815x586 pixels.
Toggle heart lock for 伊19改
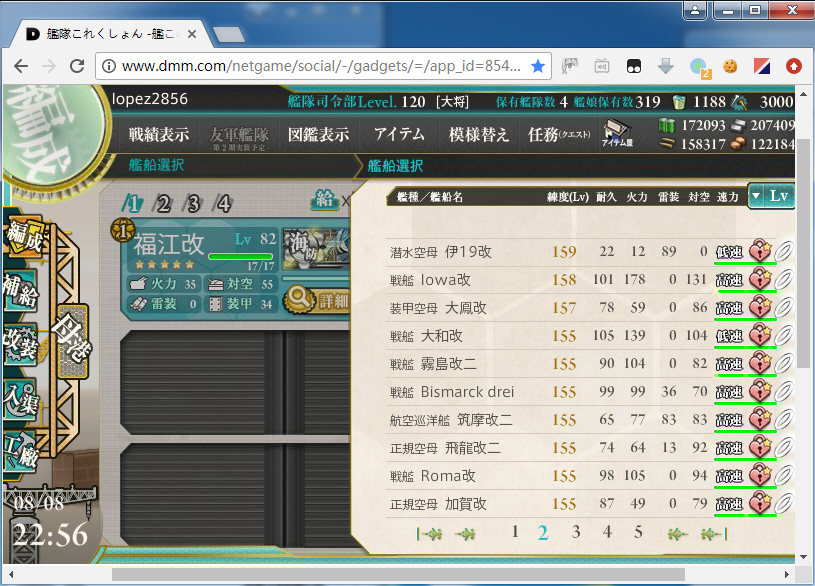(x=760, y=252)
